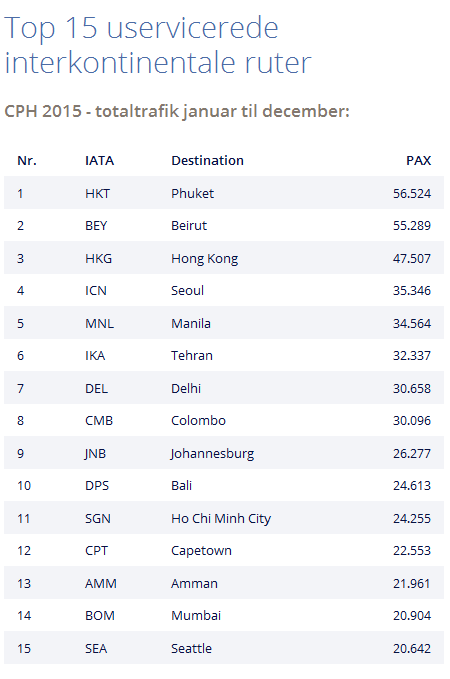Select the Phuket destination cell
Screen dimensions: 450x679
192,193
